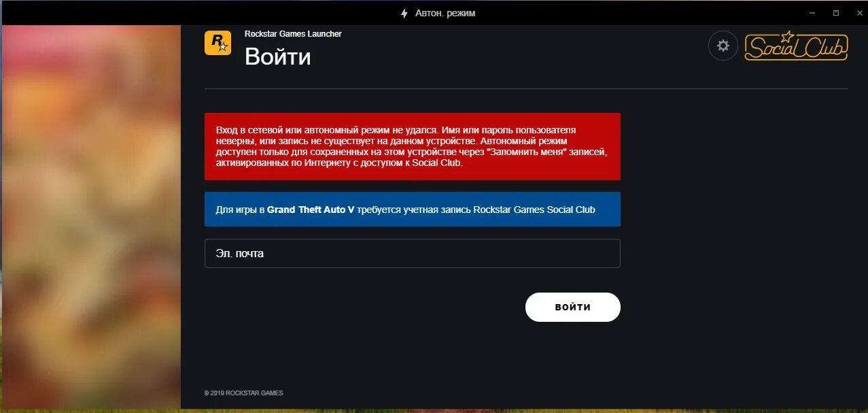Image resolution: width=868 pixels, height=413 pixels.
Task: Click the Войти page heading
Action: [277, 56]
